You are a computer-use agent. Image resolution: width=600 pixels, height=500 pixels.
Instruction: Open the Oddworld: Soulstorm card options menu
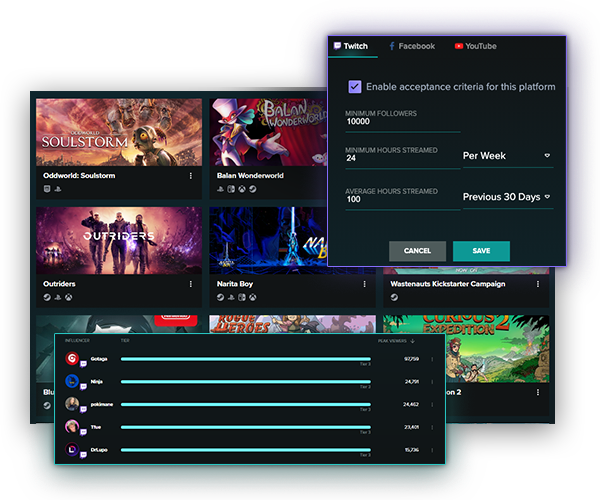tap(191, 176)
